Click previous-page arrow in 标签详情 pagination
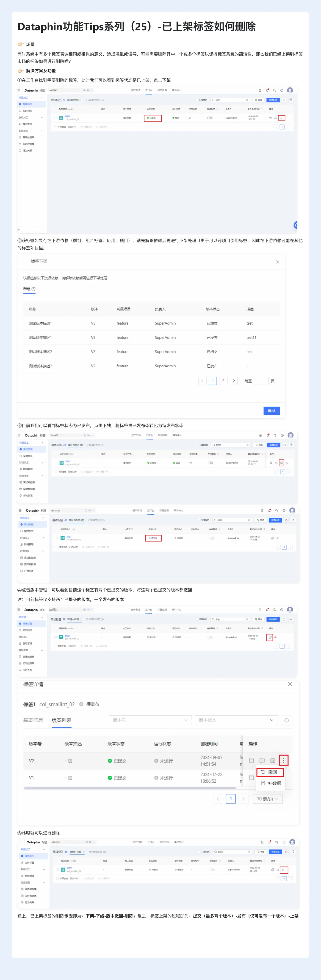The image size is (321, 980). [218, 799]
